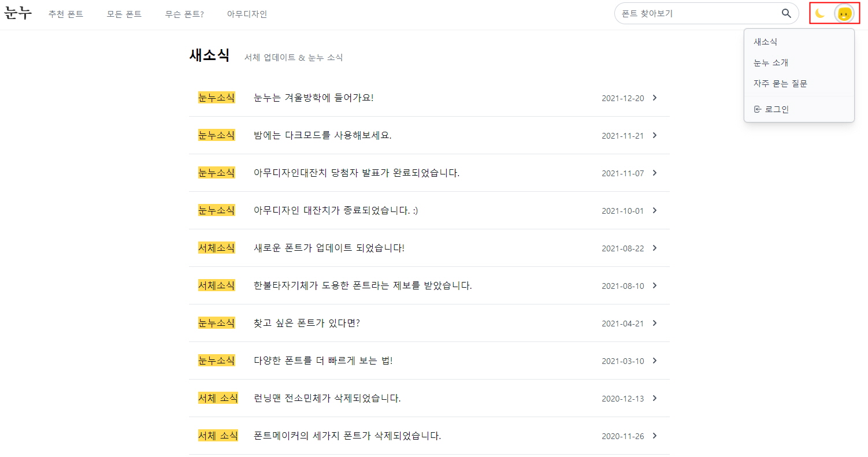
Task: Click the 서체소식 badge on 한불타자기체 row
Action: tap(216, 285)
